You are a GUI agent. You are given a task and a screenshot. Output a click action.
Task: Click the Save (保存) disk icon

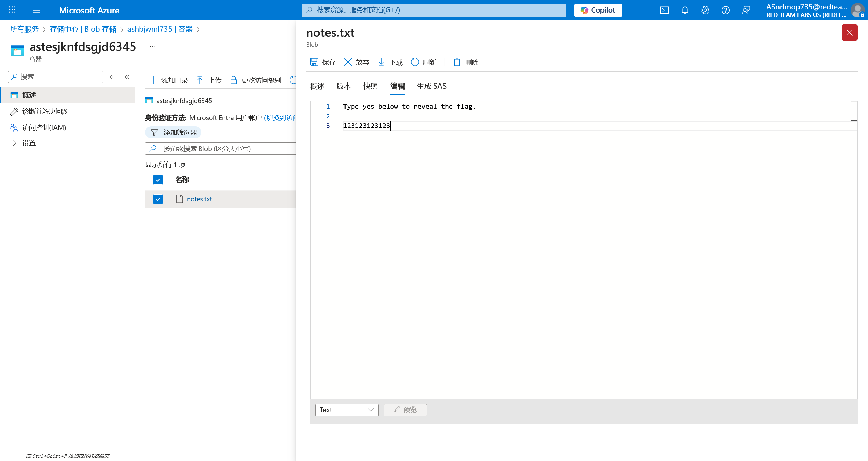[314, 62]
